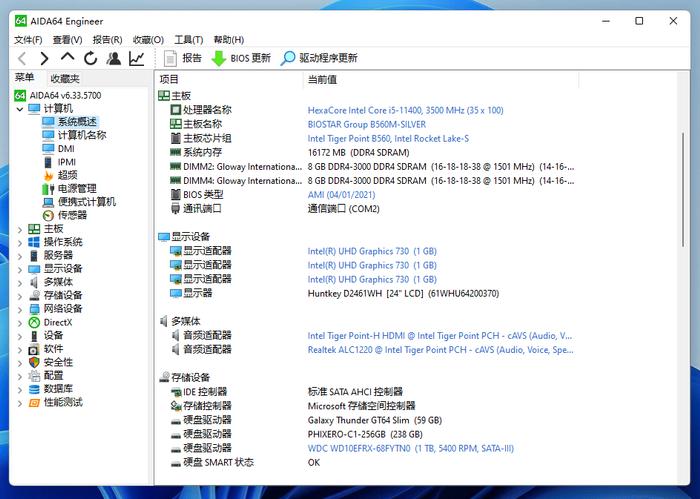Viewport: 700px width, 499px height.
Task: Click the vertical scrollbar of the details pane
Action: coord(683,189)
